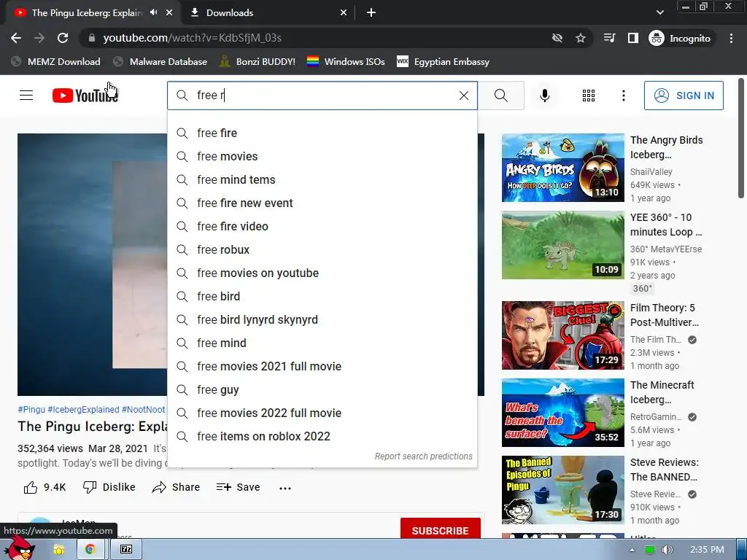Image resolution: width=747 pixels, height=560 pixels.
Task: Click the page vertical scrollbar
Action: tap(741, 138)
